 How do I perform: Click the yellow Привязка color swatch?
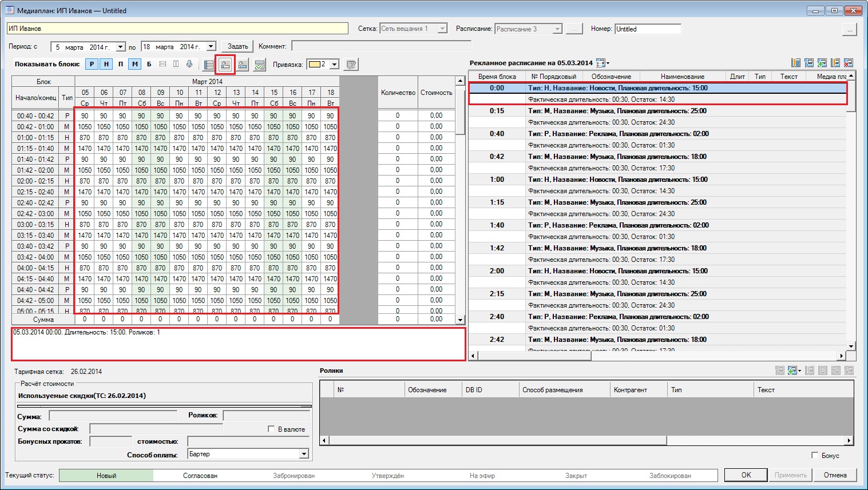(x=314, y=65)
